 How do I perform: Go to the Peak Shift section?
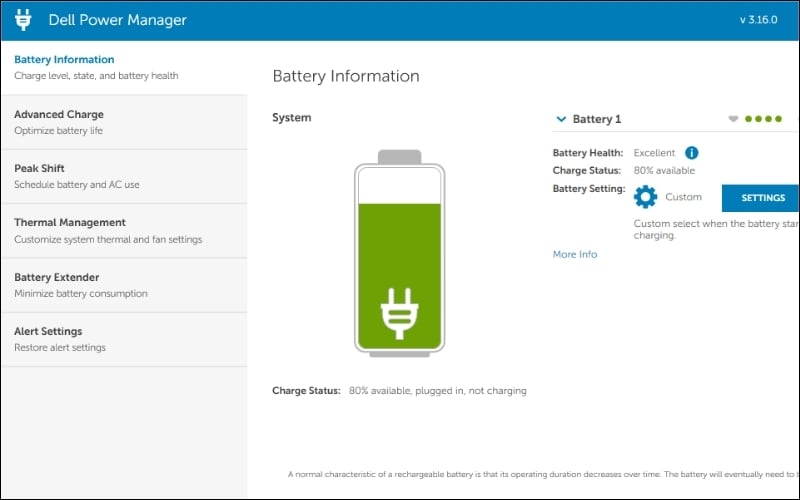click(124, 177)
